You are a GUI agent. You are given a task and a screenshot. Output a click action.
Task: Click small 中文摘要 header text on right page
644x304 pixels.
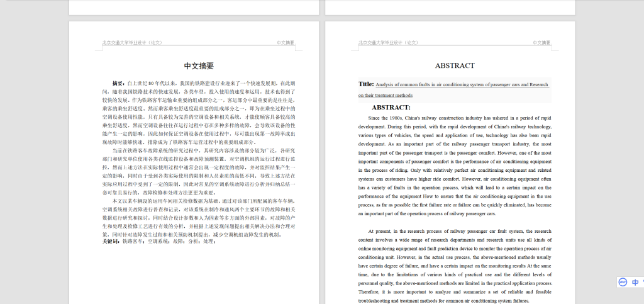click(541, 42)
